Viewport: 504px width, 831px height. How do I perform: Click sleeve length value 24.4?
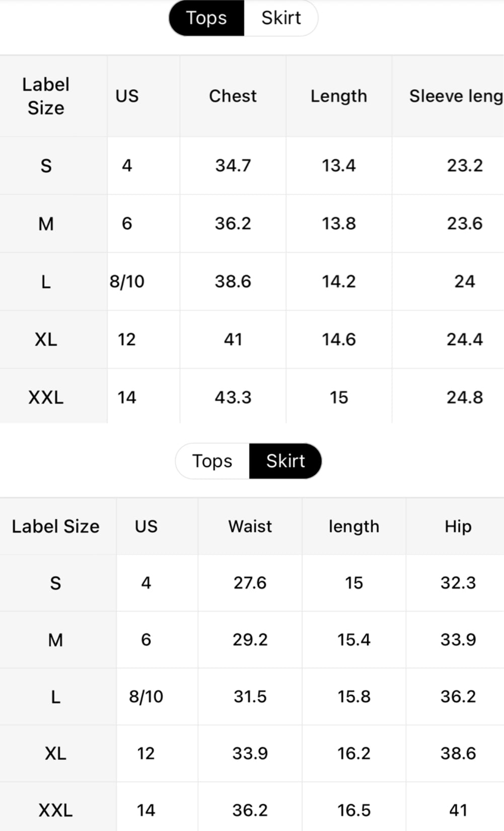[464, 339]
